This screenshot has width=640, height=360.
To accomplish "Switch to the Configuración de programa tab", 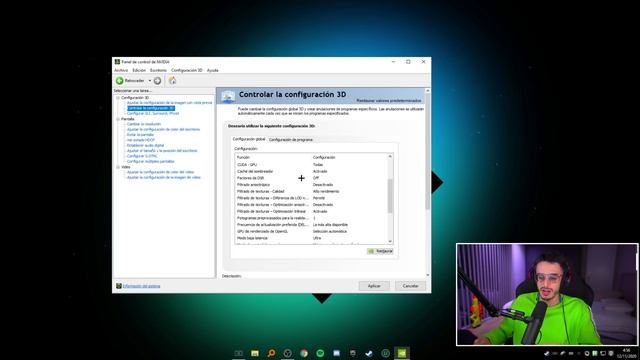I will pyautogui.click(x=291, y=140).
